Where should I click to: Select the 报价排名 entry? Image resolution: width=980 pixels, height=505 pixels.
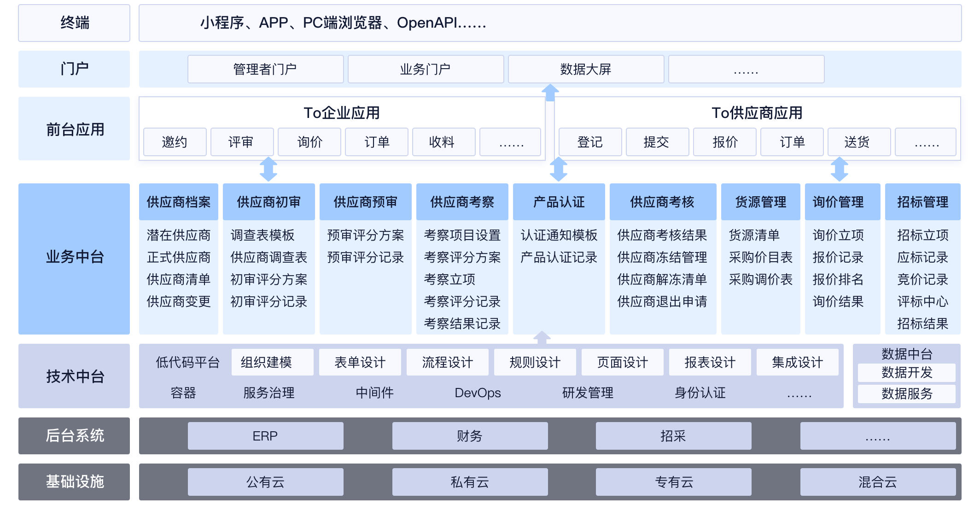coord(838,279)
